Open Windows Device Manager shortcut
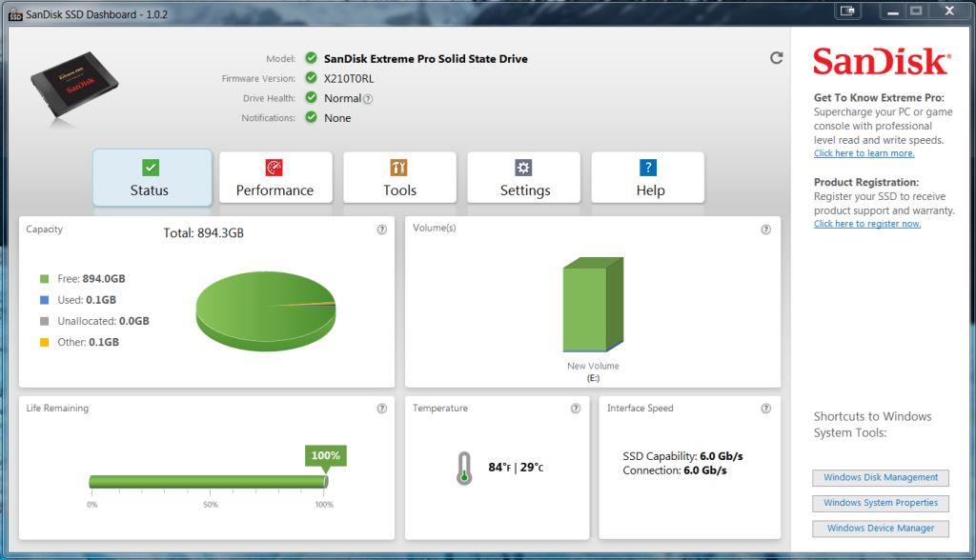This screenshot has height=560, width=976. click(x=881, y=529)
